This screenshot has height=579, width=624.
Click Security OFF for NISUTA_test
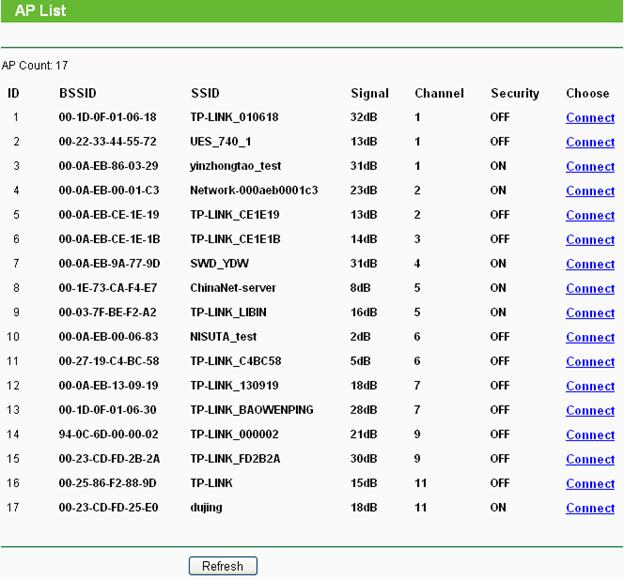click(500, 337)
